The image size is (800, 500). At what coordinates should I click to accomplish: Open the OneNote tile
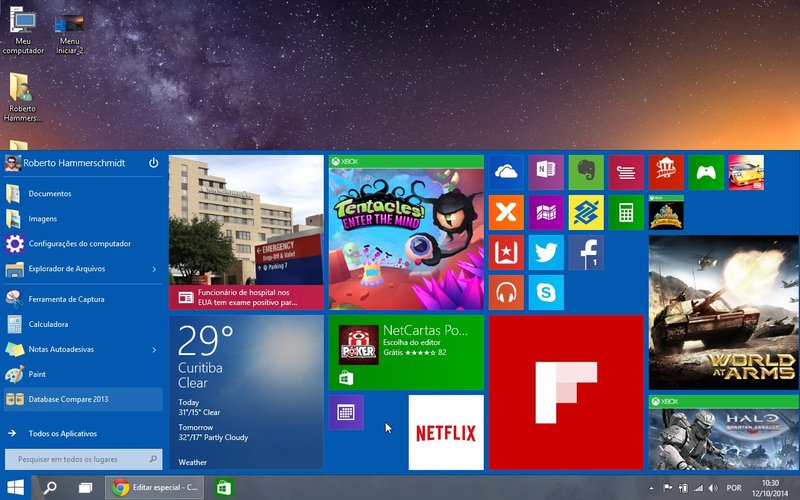[x=546, y=172]
